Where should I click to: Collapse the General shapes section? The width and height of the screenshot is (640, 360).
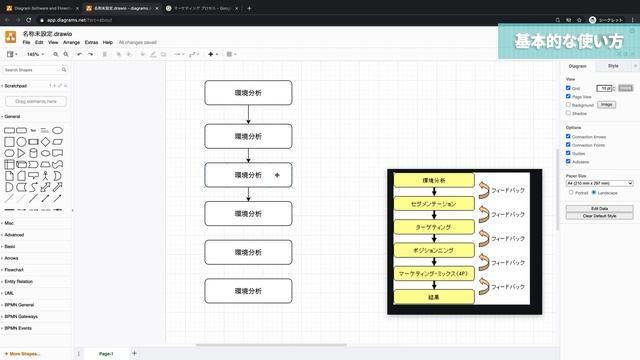click(x=12, y=116)
